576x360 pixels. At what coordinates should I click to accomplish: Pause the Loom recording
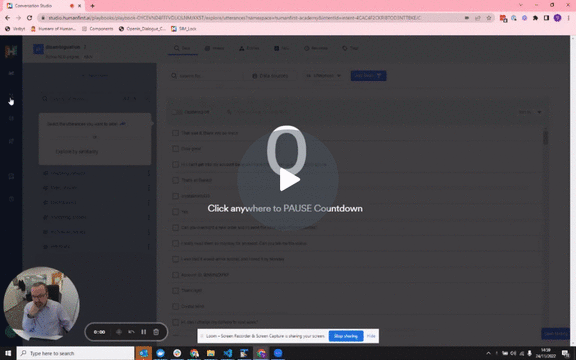pyautogui.click(x=144, y=332)
